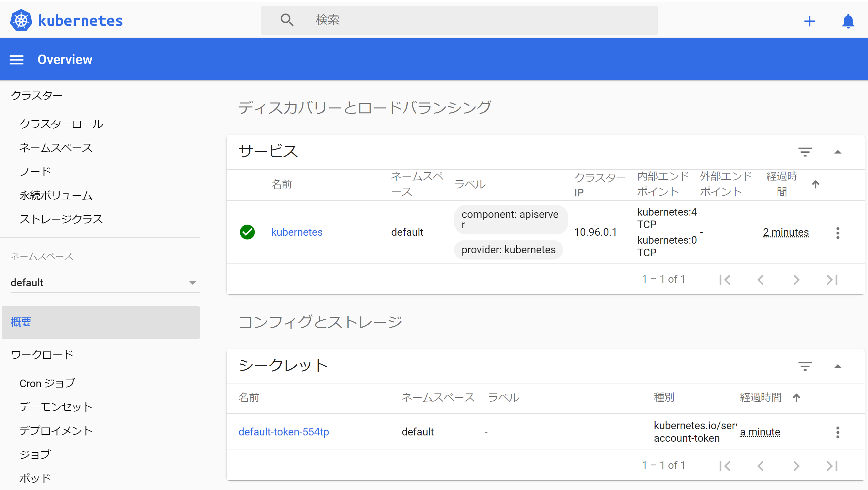This screenshot has height=490, width=868.
Task: Click the 名前 column header in サービス
Action: [x=281, y=184]
